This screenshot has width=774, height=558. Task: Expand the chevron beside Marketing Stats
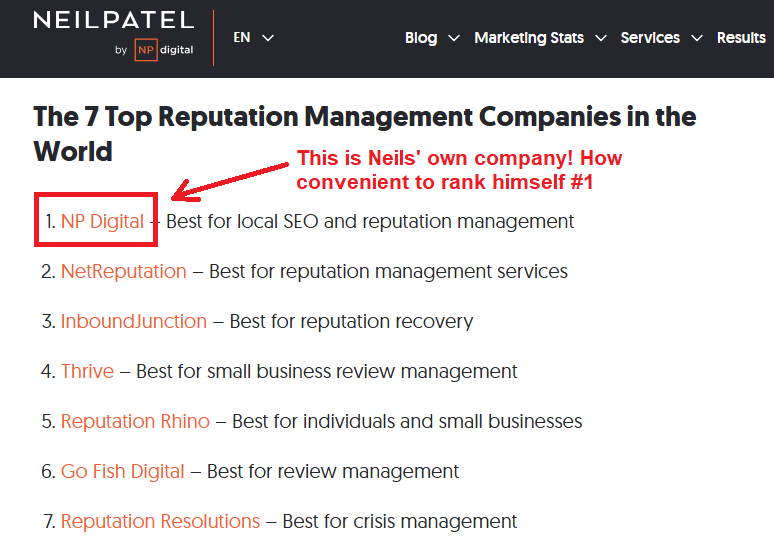coord(601,38)
